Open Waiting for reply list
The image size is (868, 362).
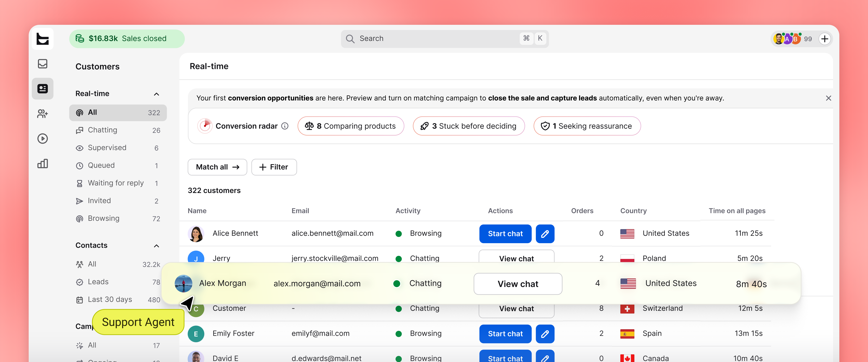click(118, 183)
